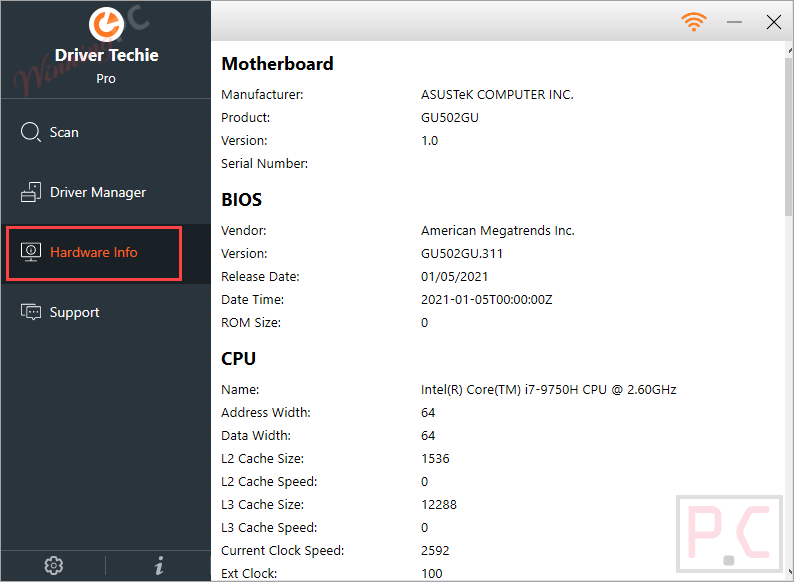
Task: Click the CPU heading
Action: coord(239,359)
